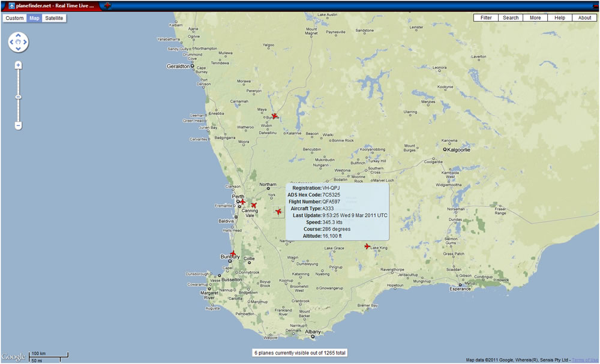This screenshot has width=600, height=364.
Task: Click the flight number QFA597 text
Action: (331, 202)
